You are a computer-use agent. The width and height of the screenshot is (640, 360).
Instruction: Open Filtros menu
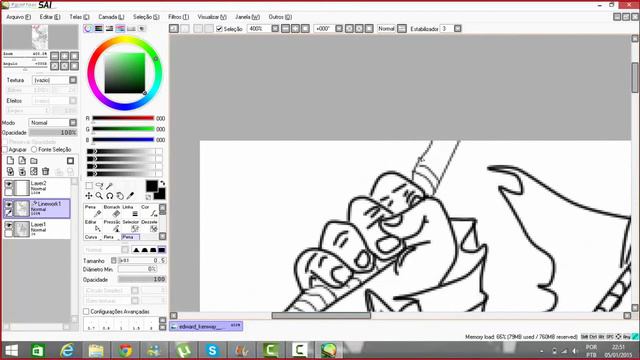coord(178,17)
